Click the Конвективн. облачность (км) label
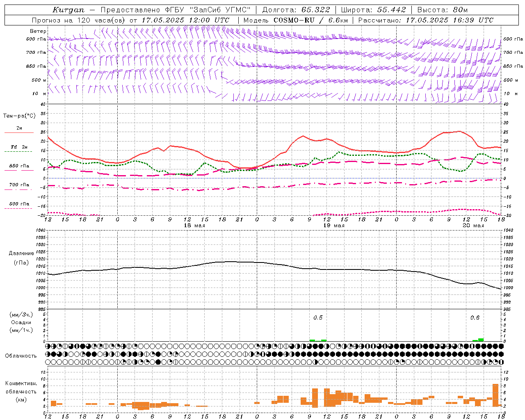The width and height of the screenshot is (525, 420). pos(21,391)
